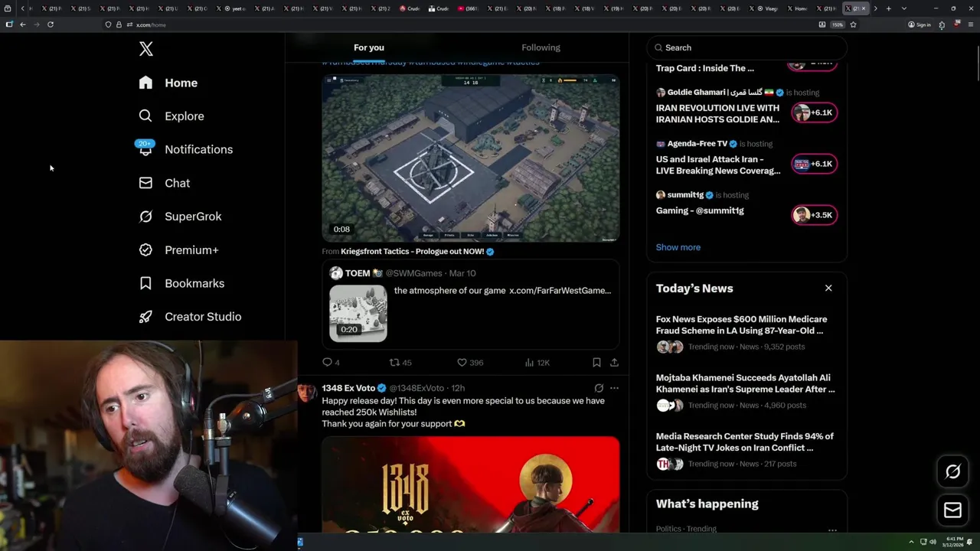
Task: Open Bookmarks in the sidebar
Action: [x=181, y=283]
